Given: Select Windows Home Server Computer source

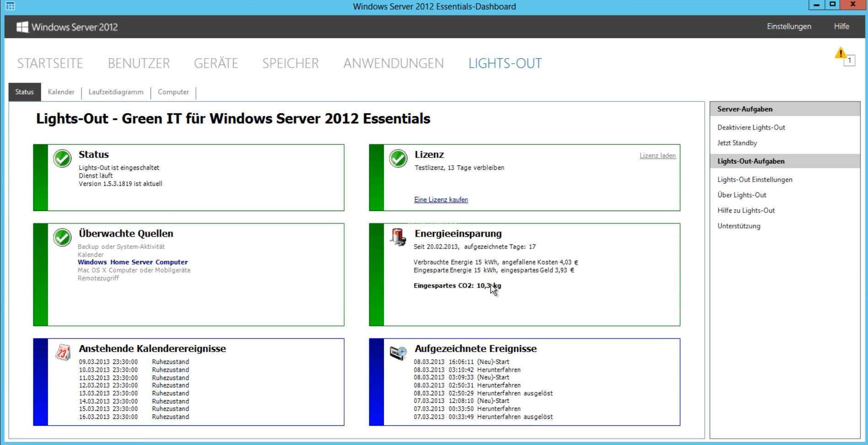Looking at the screenshot, I should [x=132, y=262].
